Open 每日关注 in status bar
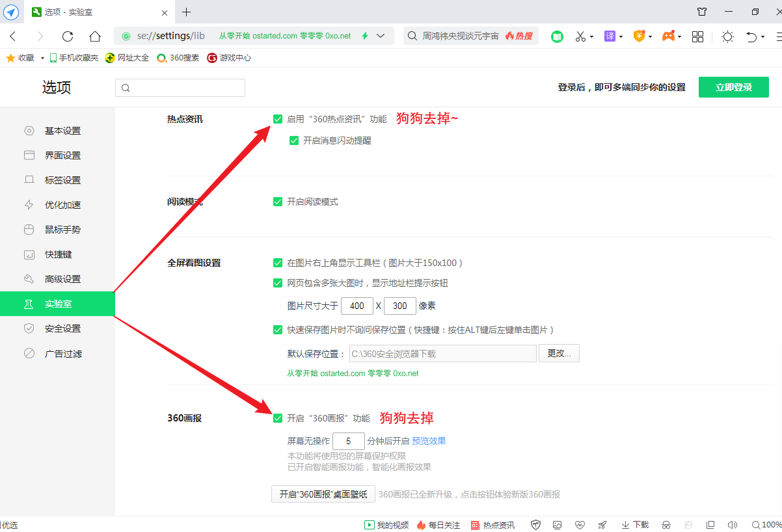Image resolution: width=782 pixels, height=532 pixels. (x=438, y=525)
